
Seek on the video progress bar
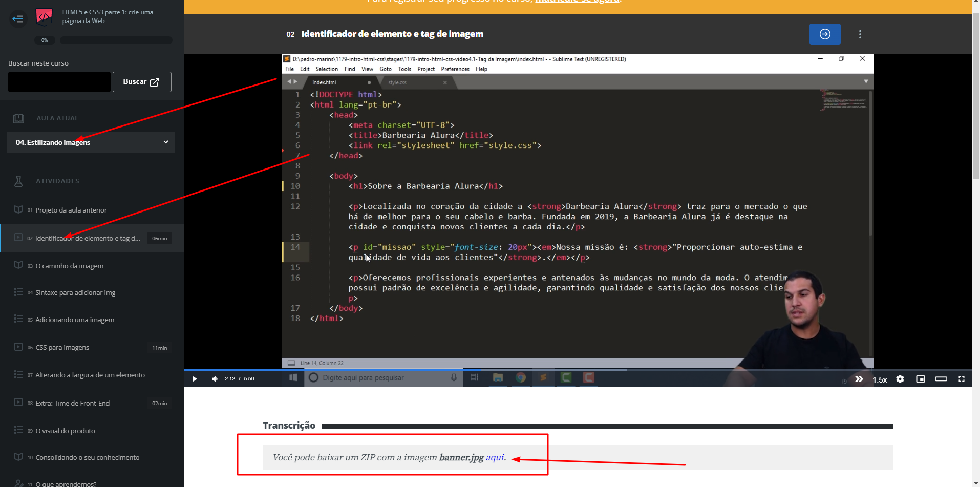578,370
